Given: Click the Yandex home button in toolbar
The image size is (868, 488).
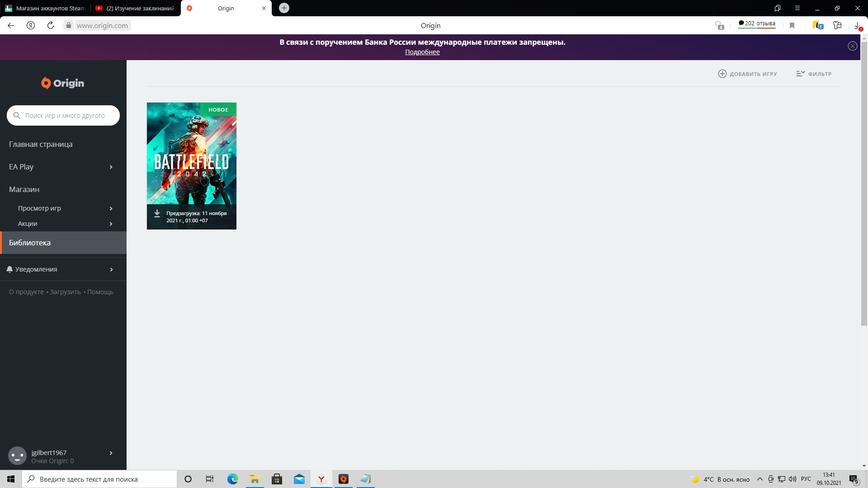Looking at the screenshot, I should point(31,25).
